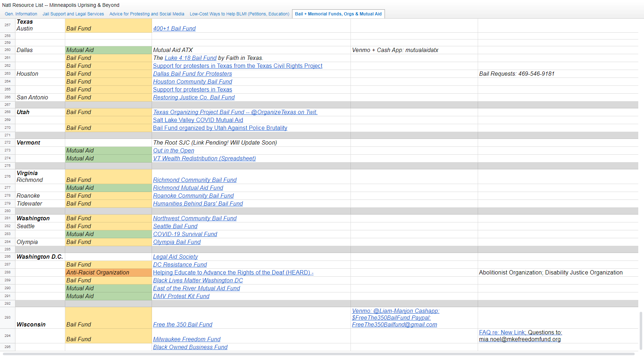Click the Bail Requests: 469-546-9181 cell

[558, 74]
